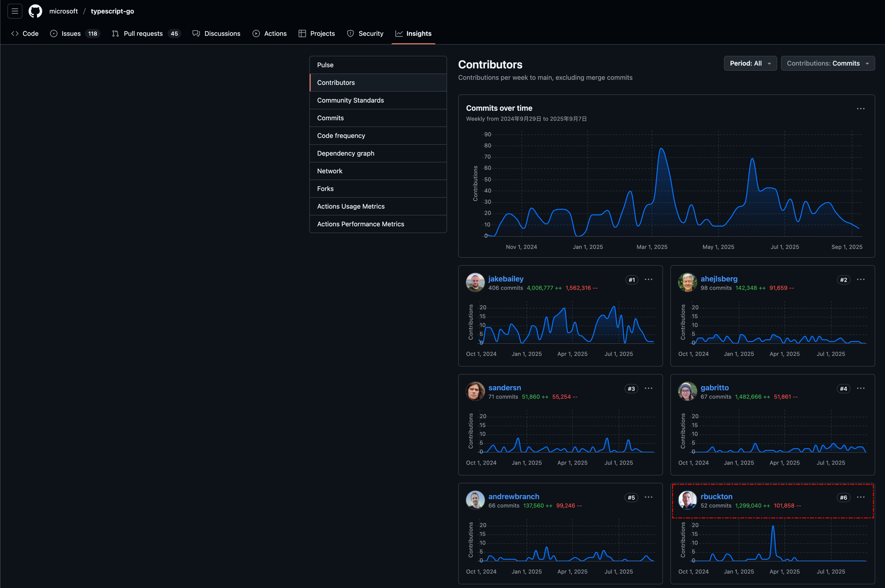This screenshot has height=588, width=885.
Task: Open the three-dot menu on rbuckton card
Action: pyautogui.click(x=861, y=497)
